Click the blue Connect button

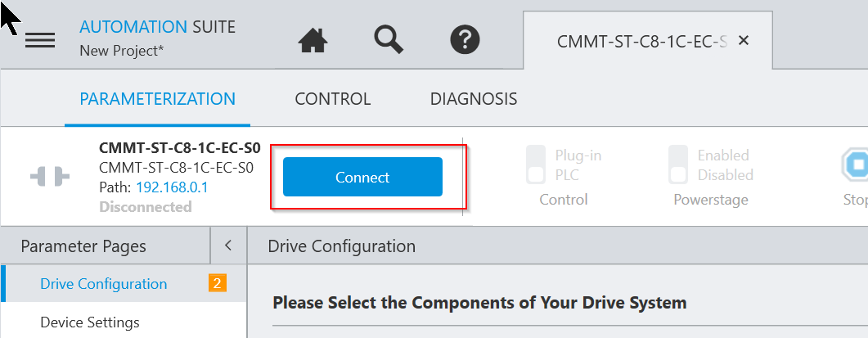click(x=362, y=177)
